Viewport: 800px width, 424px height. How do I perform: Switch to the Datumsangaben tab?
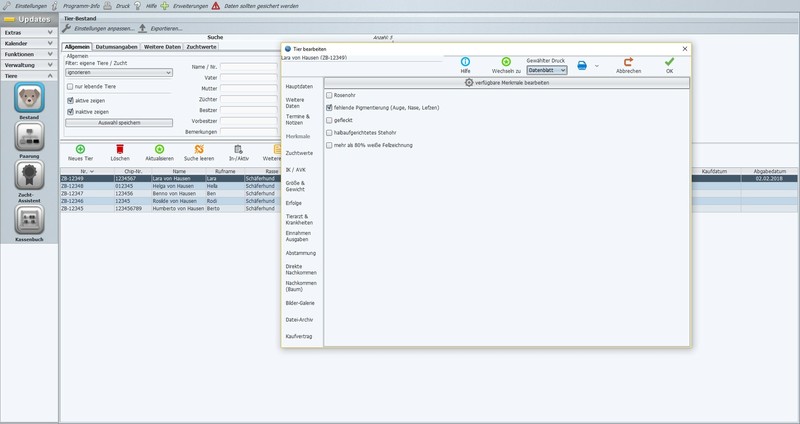116,46
